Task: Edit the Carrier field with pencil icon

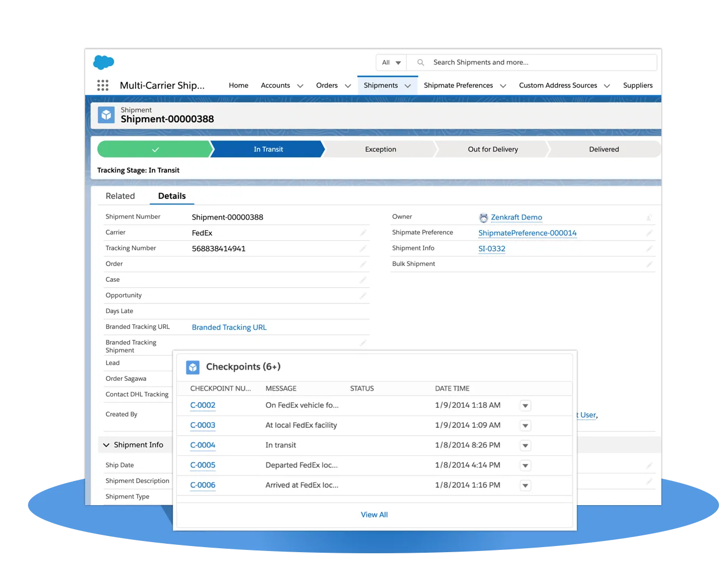Action: pyautogui.click(x=363, y=233)
